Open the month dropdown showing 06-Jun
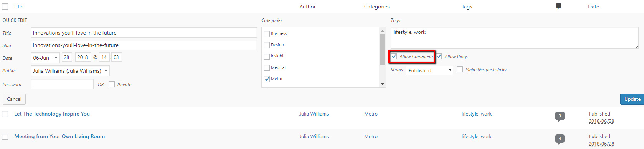This screenshot has height=149, width=644. coord(45,58)
